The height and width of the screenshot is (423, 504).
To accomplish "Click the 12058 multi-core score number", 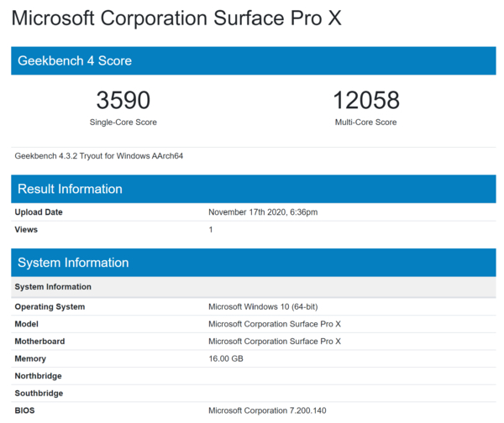I will point(365,101).
